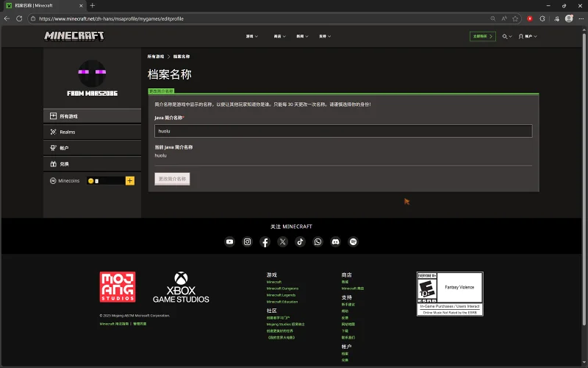This screenshot has width=588, height=368.
Task: Open the Minecraft WhatsApp icon
Action: [318, 242]
